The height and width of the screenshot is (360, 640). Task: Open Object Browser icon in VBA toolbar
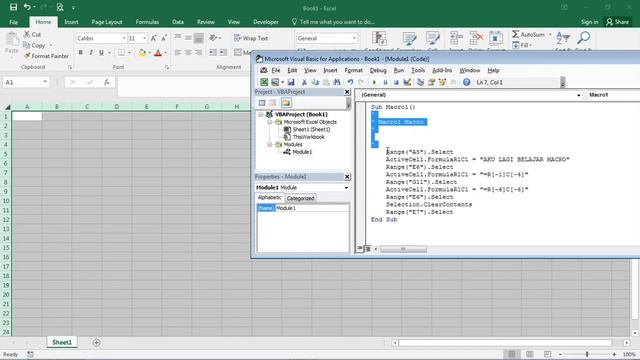tap(442, 82)
